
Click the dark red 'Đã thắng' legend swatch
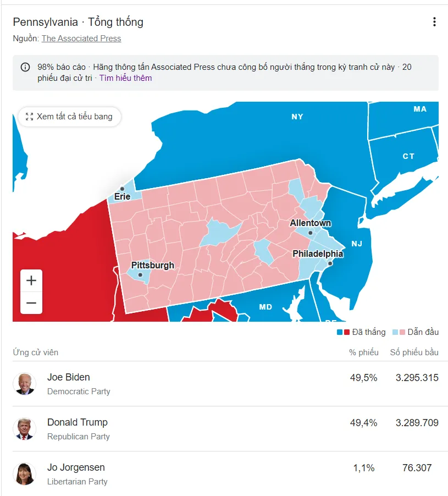[347, 332]
